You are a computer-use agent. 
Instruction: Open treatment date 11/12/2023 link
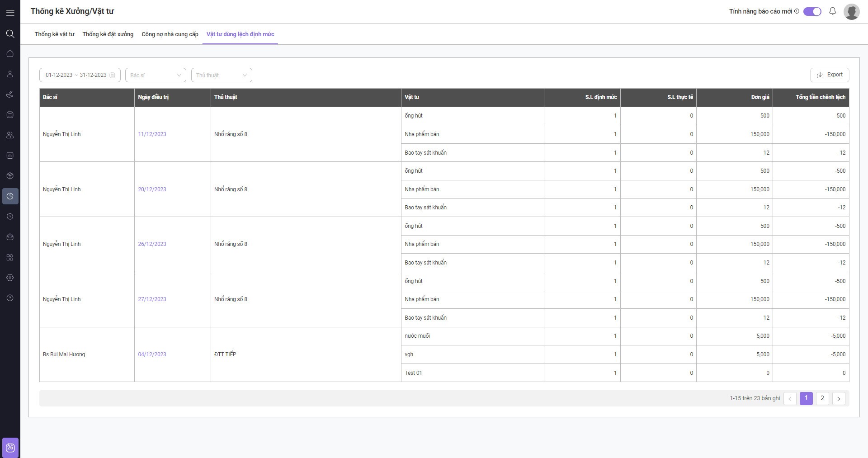click(152, 134)
